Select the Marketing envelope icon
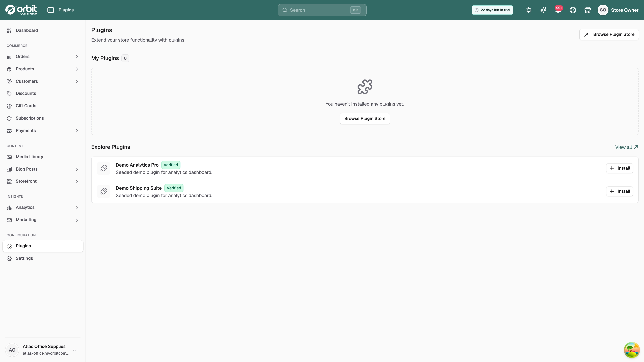Viewport: 644px width, 362px height. coord(9,220)
